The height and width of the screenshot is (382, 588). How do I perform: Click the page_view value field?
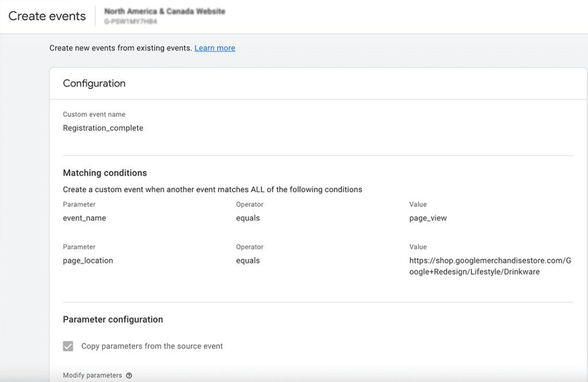428,218
